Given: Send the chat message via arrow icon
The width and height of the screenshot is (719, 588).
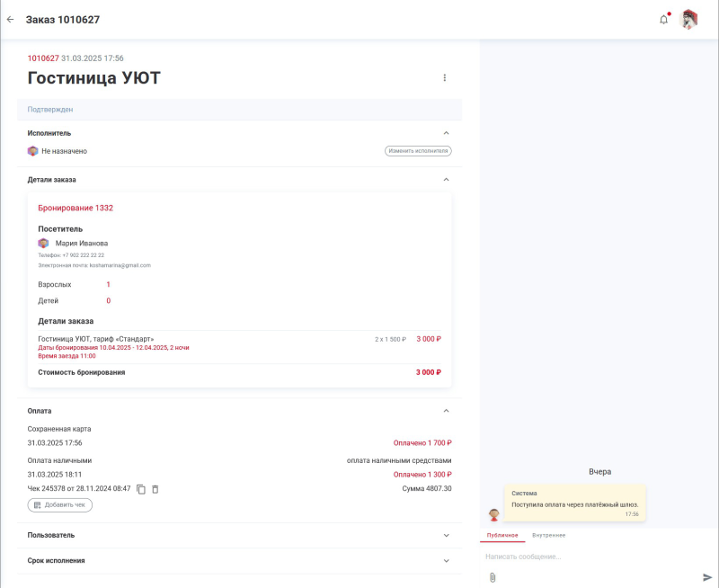Looking at the screenshot, I should [705, 575].
